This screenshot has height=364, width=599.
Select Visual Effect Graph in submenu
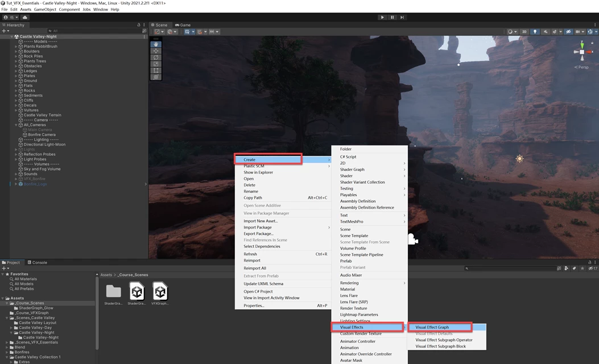[447, 328]
